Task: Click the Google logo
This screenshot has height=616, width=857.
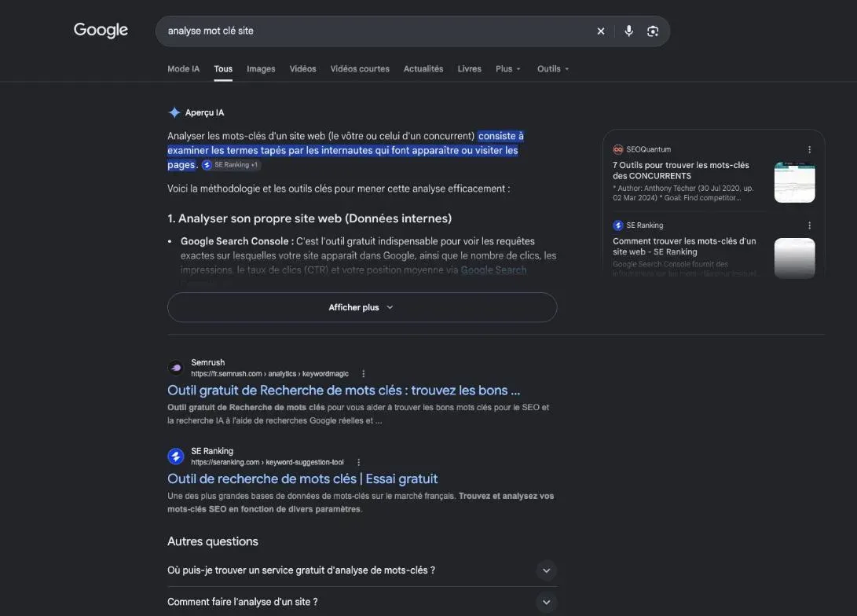Action: coord(101,30)
